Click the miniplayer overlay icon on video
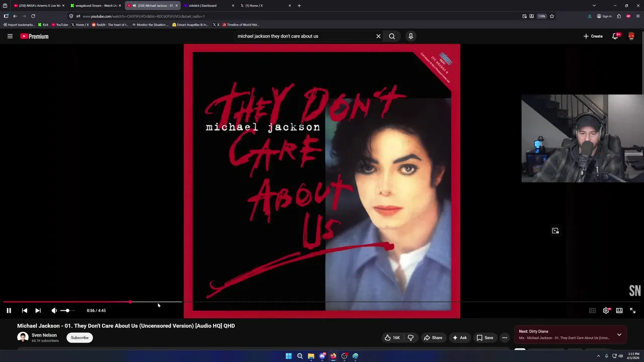 pos(555,231)
